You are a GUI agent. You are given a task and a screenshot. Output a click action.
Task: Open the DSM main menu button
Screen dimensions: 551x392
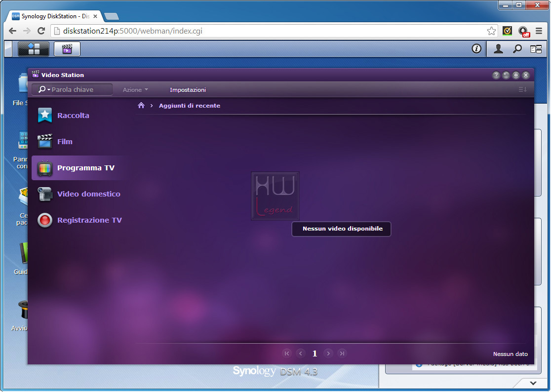coord(34,49)
